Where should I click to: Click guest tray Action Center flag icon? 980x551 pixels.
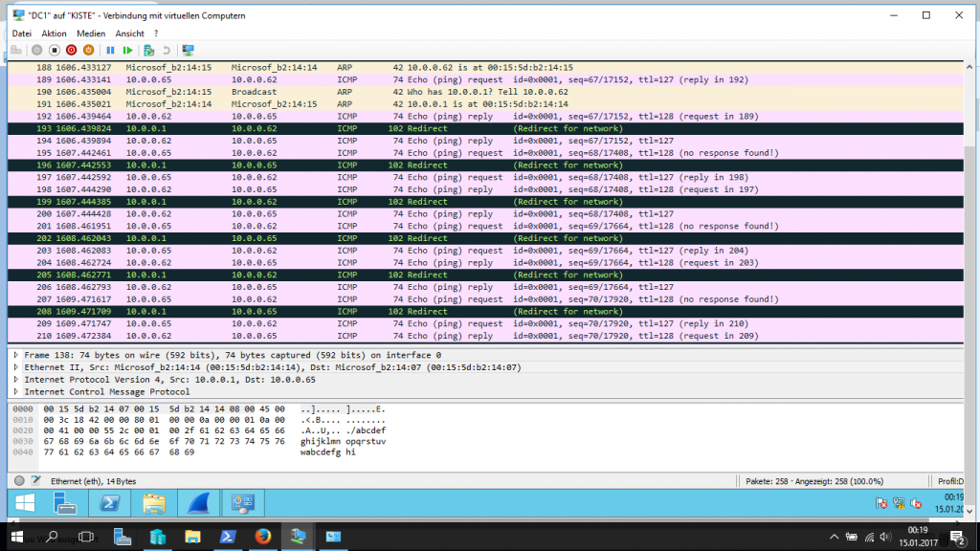click(x=881, y=503)
